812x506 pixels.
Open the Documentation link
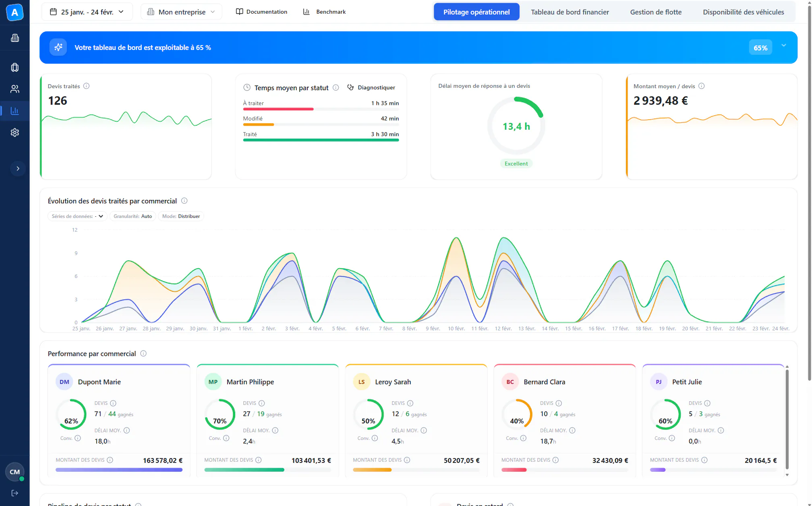click(261, 12)
